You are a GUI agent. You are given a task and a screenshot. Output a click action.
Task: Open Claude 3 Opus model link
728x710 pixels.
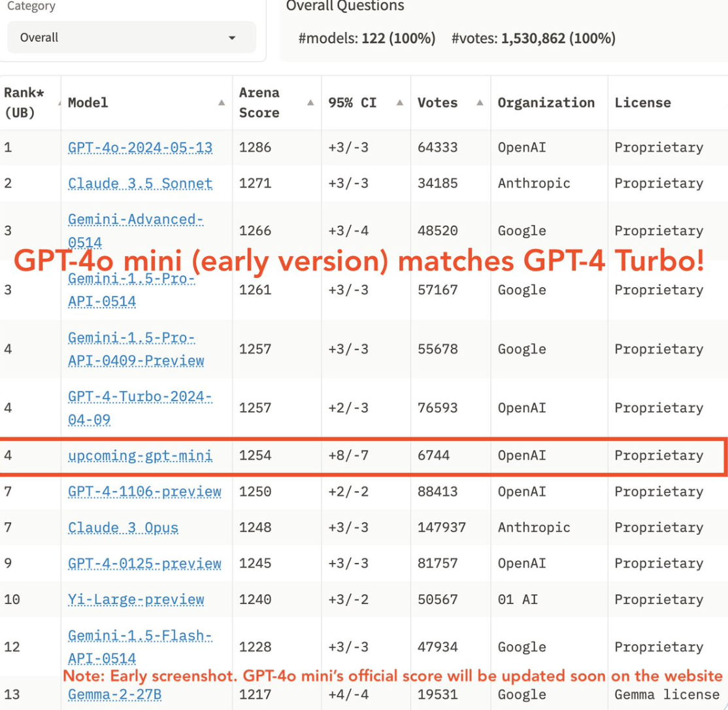(123, 528)
